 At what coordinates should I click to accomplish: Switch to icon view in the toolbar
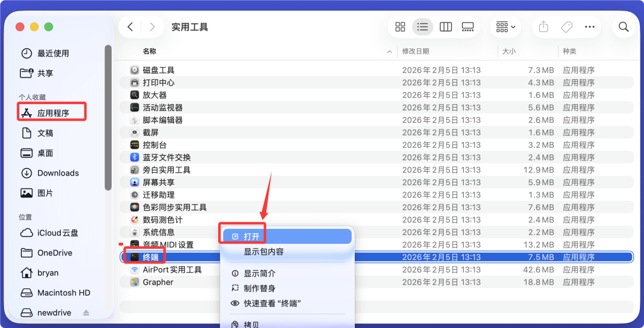click(400, 26)
